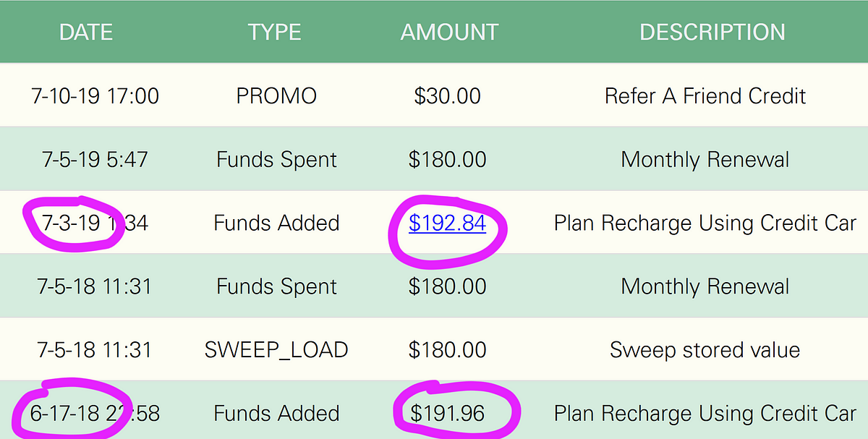Select the SWEEP_LOAD type cell

pos(276,350)
